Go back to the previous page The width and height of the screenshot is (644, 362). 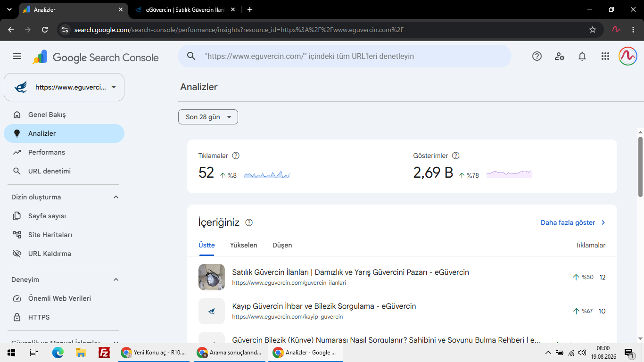(11, 30)
